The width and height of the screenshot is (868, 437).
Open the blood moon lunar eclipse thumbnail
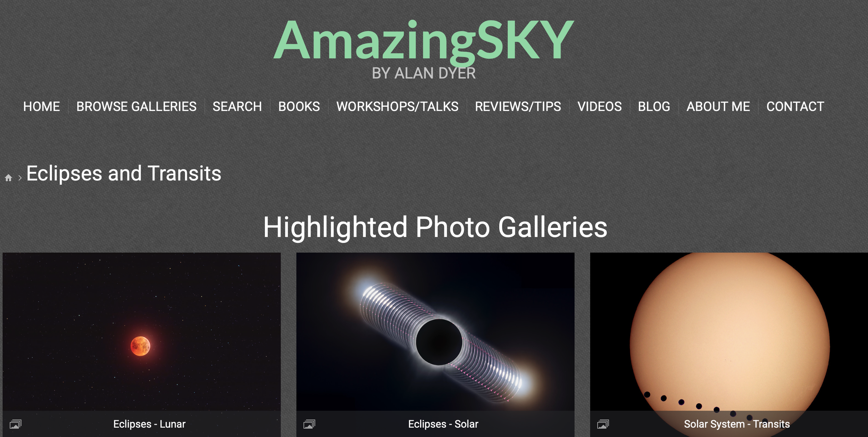(142, 332)
